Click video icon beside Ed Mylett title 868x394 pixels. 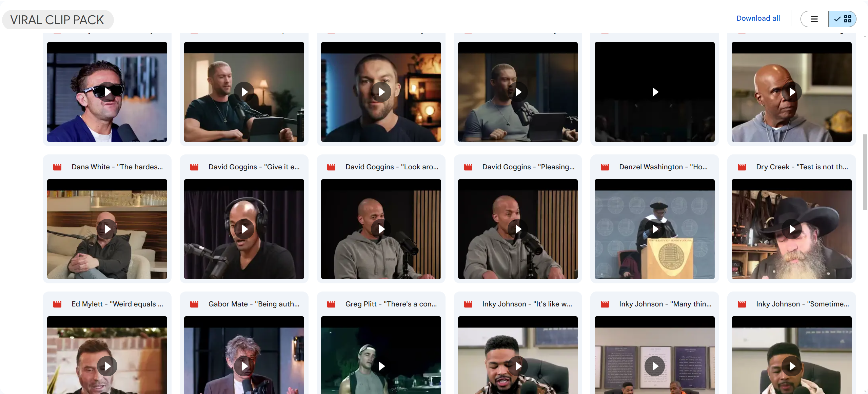(57, 304)
